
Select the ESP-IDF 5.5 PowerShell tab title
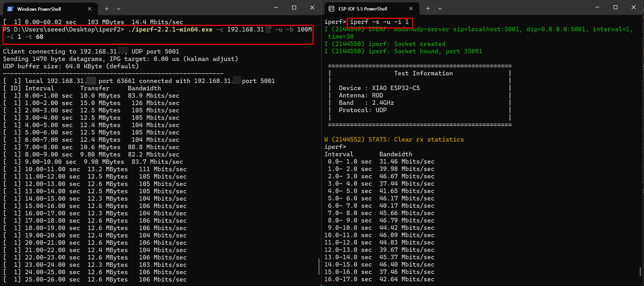[x=363, y=9]
